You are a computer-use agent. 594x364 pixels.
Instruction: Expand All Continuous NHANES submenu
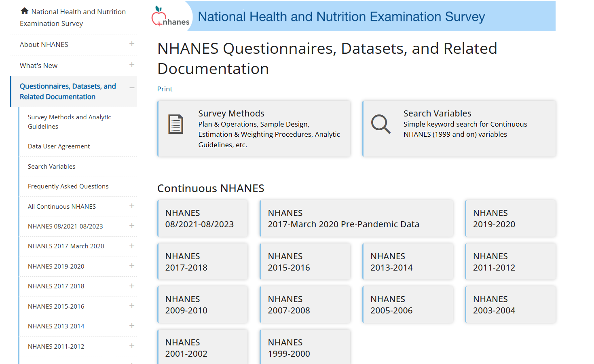132,206
